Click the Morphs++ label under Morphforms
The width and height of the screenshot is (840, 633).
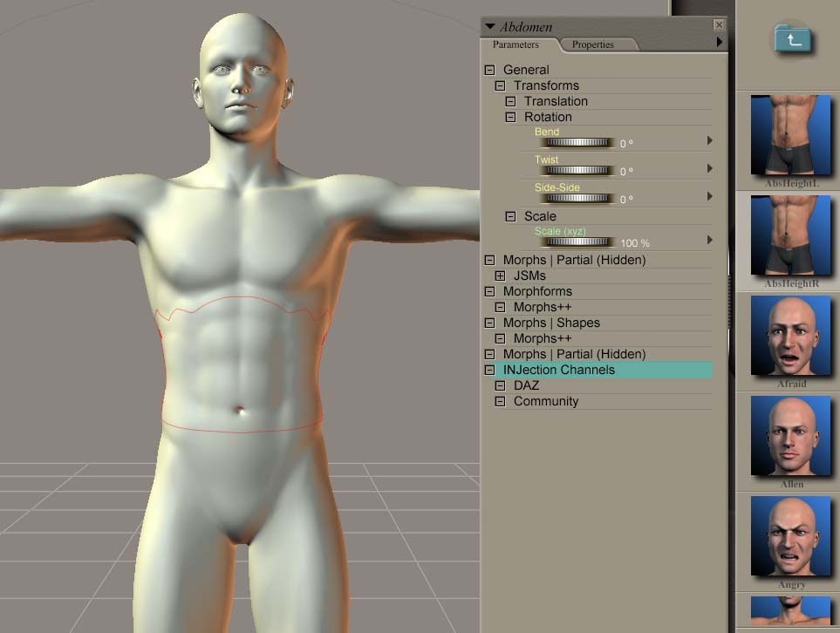pyautogui.click(x=543, y=308)
